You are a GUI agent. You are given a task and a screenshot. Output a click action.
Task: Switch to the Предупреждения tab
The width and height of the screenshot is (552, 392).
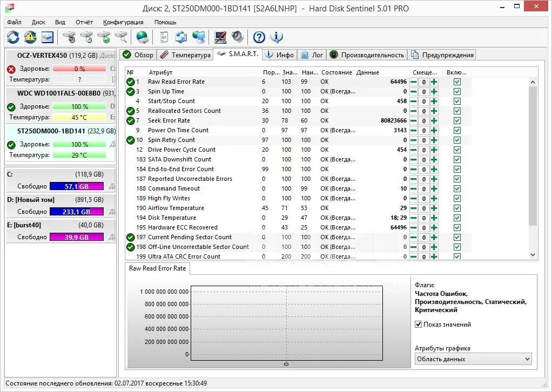coord(442,55)
